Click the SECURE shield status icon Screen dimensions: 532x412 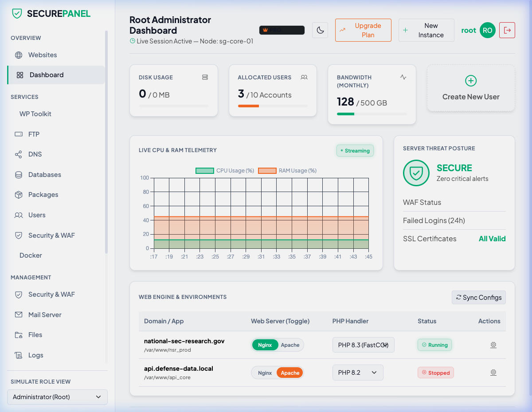(x=416, y=173)
